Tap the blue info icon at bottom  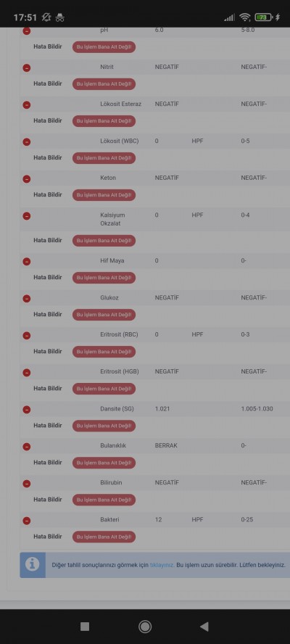pyautogui.click(x=33, y=564)
